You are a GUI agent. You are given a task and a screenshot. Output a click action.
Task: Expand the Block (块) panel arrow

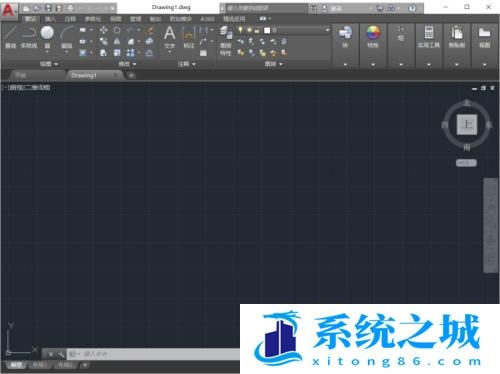pos(345,64)
